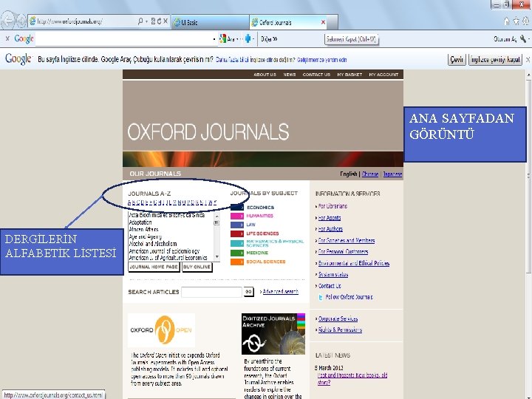Open Favorites star icon
Image resolution: width=532 pixels, height=399 pixels.
pyautogui.click(x=516, y=21)
